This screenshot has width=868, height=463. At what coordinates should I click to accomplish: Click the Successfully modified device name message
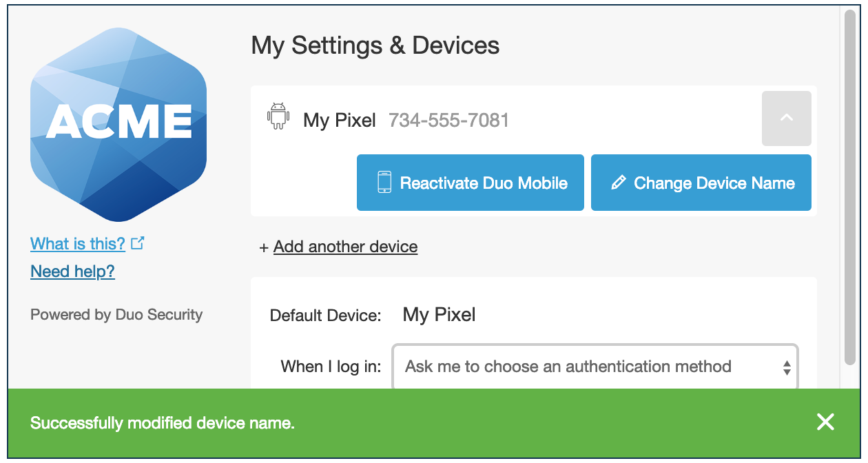click(x=163, y=423)
